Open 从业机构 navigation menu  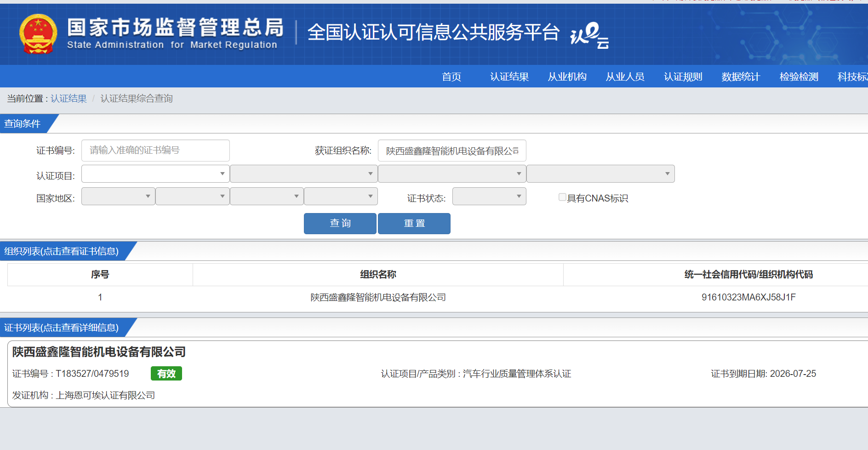click(567, 77)
